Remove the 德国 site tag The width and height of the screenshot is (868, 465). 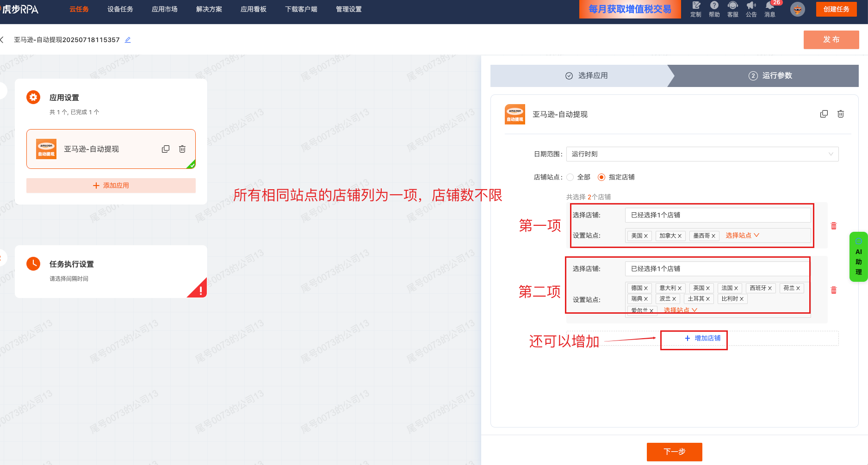[x=646, y=288]
